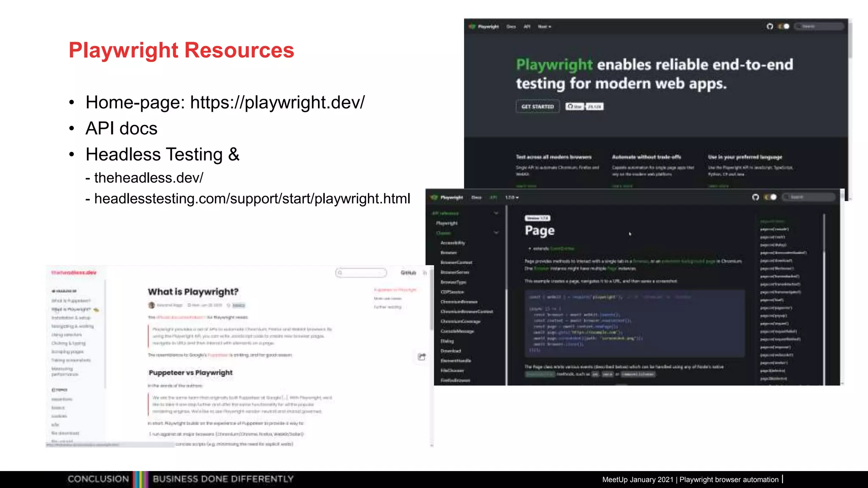Click 'Automate without trade-offs' heading
Image resolution: width=868 pixels, height=488 pixels.
tap(646, 157)
